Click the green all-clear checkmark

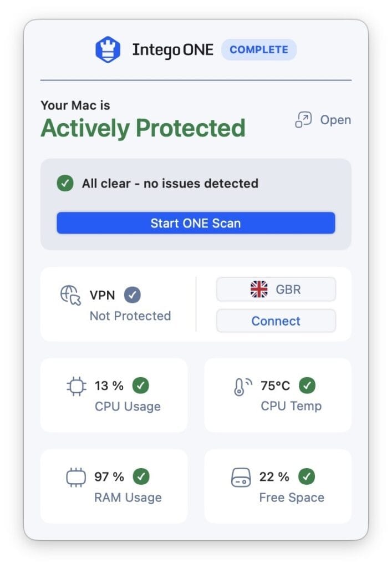coord(65,183)
